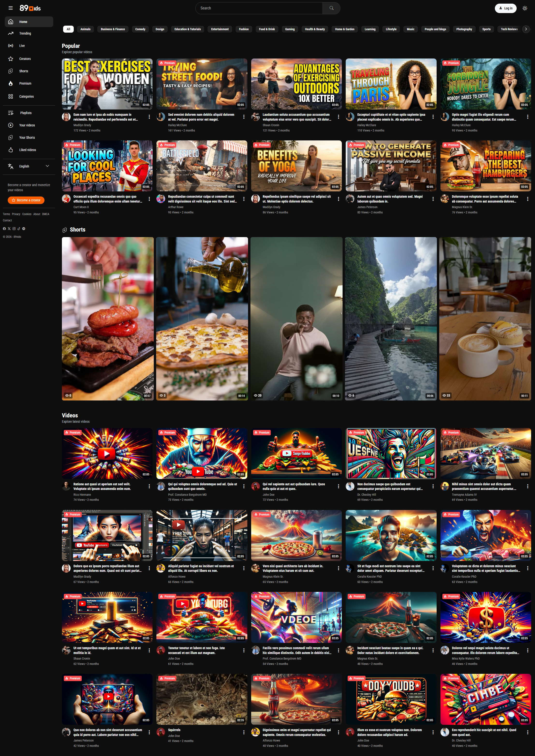Open the Benefits of Yoga video thumbnail

coord(296,166)
